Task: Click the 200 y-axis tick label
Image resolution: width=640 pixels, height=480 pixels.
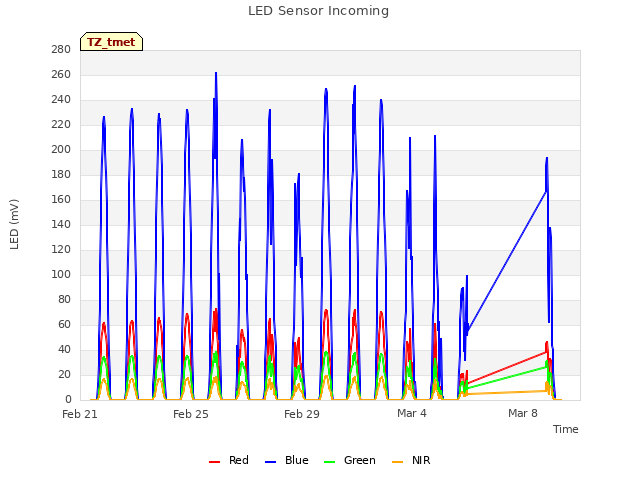Action: (x=61, y=149)
